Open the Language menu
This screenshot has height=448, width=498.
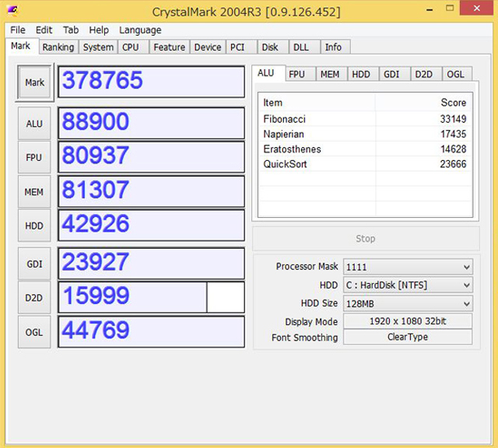(x=140, y=30)
